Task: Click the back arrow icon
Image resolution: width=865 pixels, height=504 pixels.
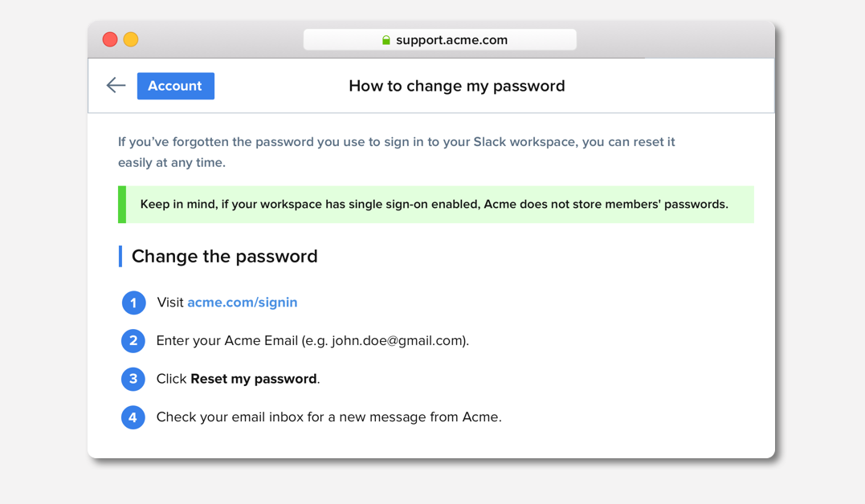Action: [x=116, y=86]
